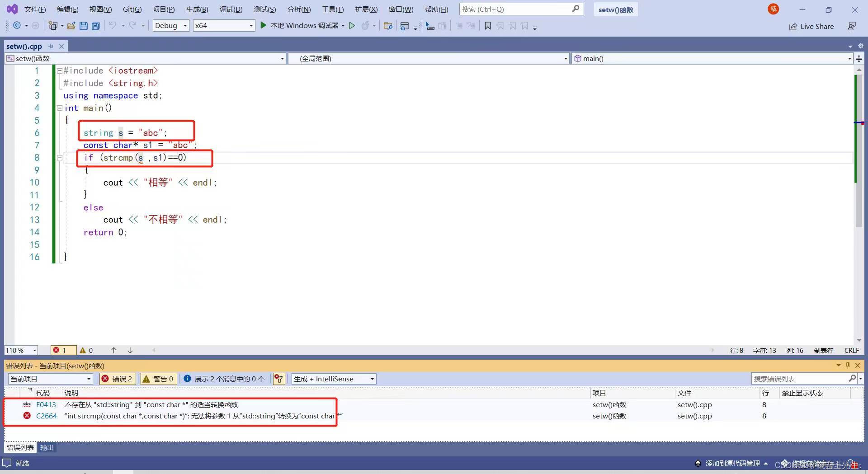The image size is (868, 474).
Task: Close the error list panel
Action: [x=858, y=365]
